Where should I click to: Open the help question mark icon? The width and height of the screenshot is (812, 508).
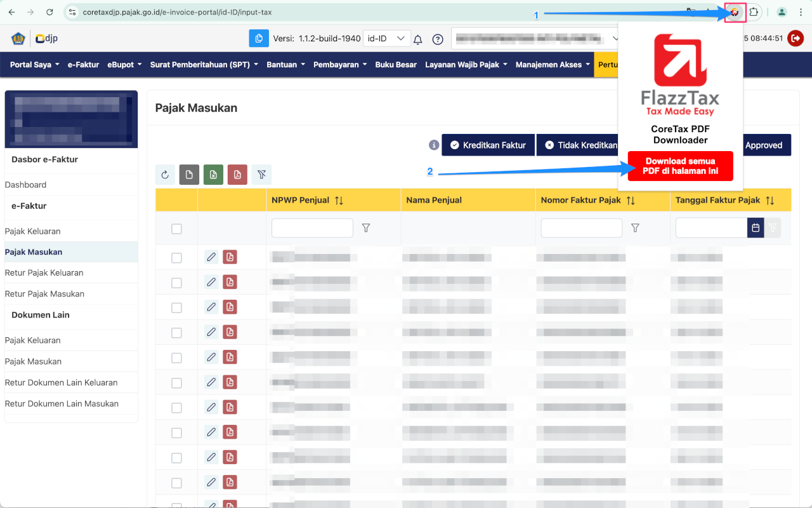pos(438,39)
